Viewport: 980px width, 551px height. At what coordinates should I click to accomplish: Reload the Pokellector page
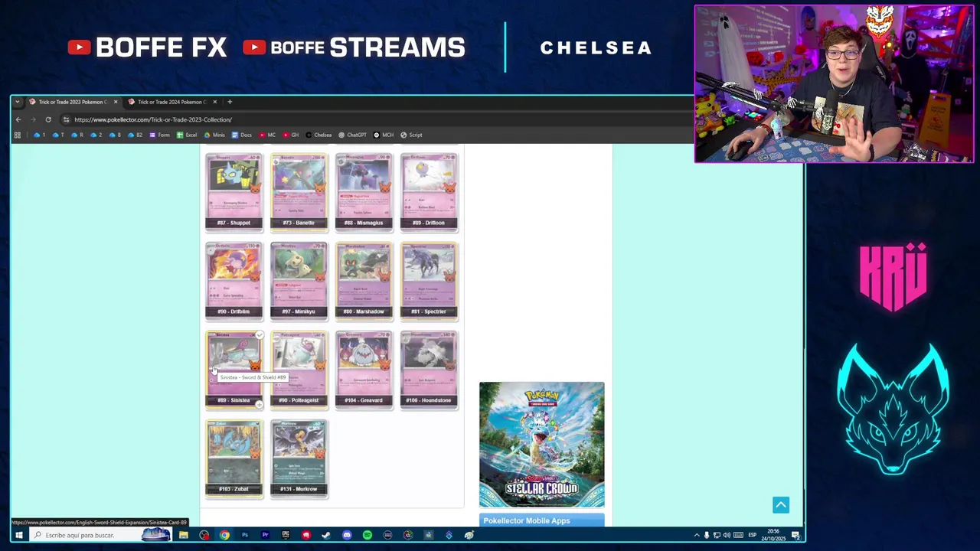coord(48,119)
